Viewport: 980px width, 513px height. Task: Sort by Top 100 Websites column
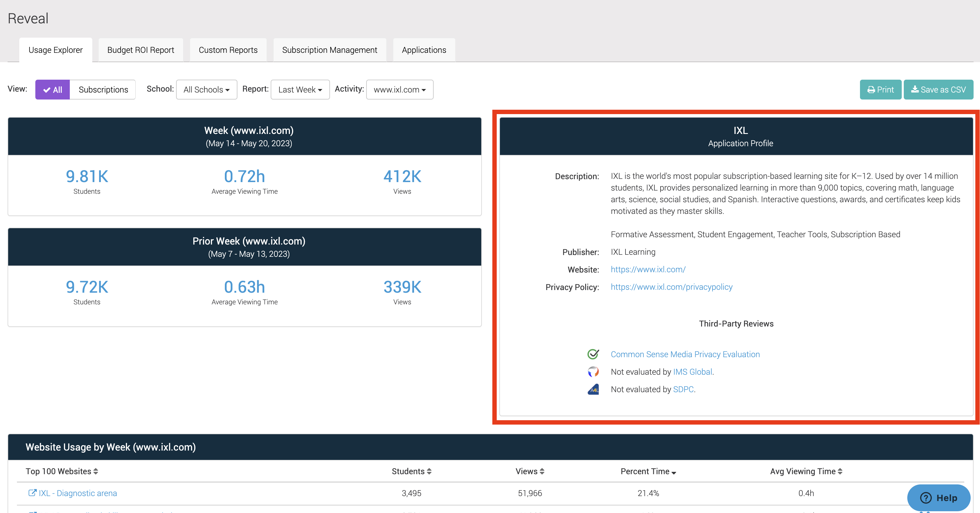62,472
